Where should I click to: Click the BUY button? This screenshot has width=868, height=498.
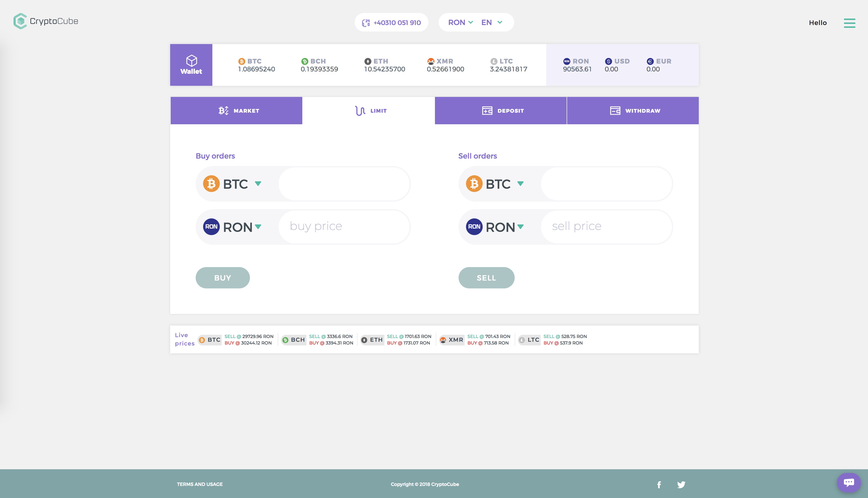(x=223, y=278)
